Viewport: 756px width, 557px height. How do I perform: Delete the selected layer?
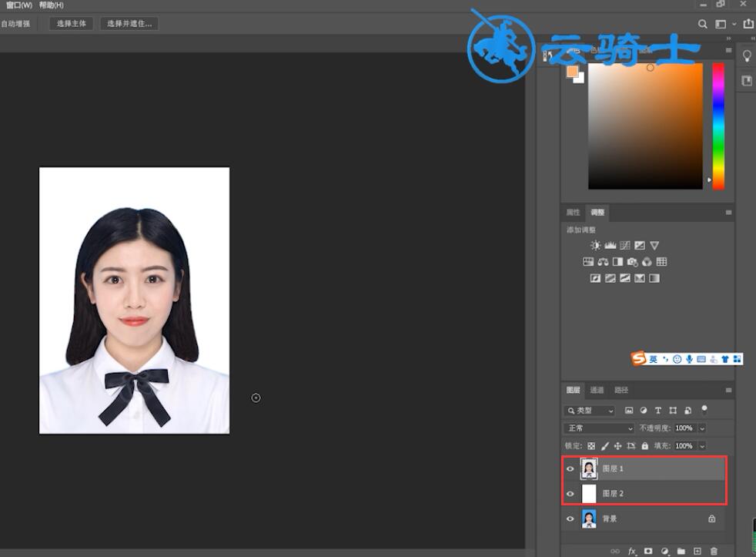(714, 551)
